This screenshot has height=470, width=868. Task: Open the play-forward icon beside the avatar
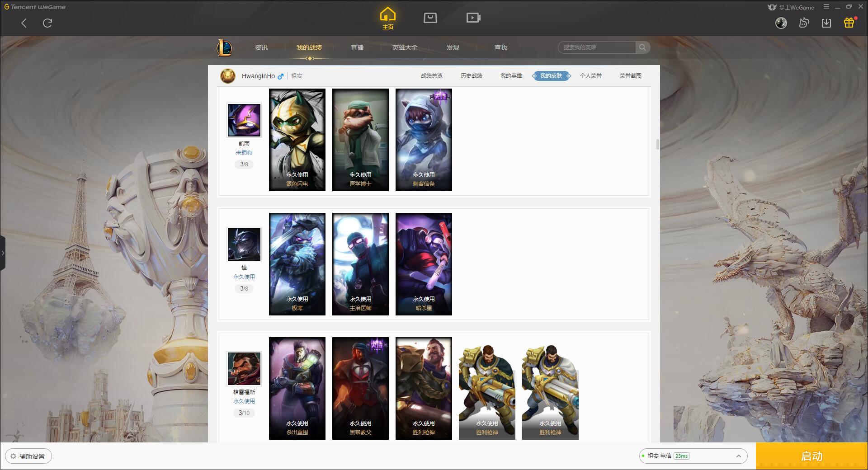(804, 23)
